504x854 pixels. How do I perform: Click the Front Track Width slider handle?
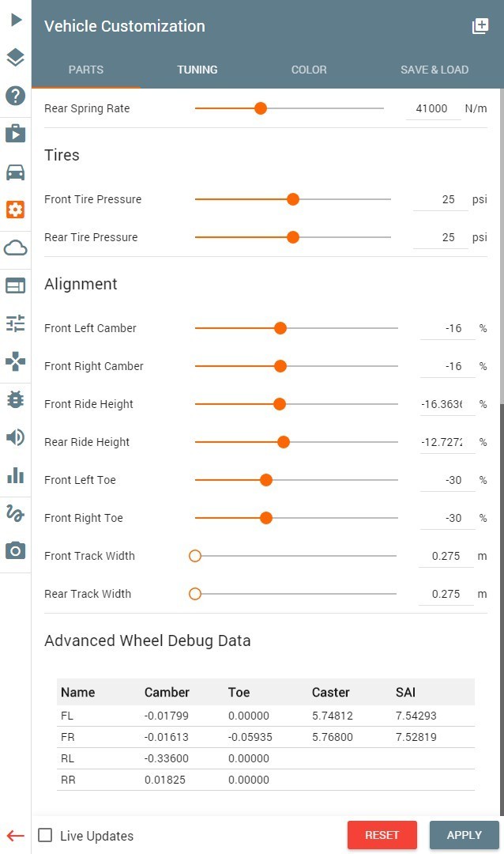coord(195,556)
